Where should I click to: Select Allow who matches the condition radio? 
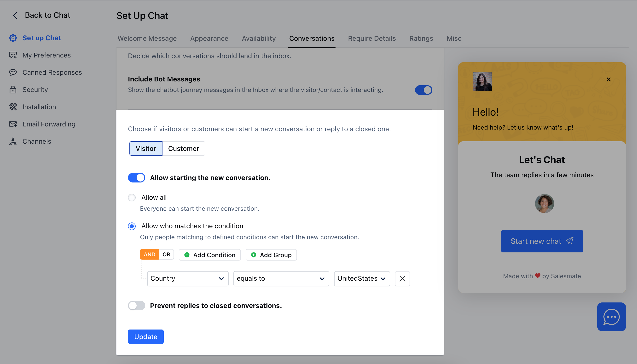pos(132,226)
